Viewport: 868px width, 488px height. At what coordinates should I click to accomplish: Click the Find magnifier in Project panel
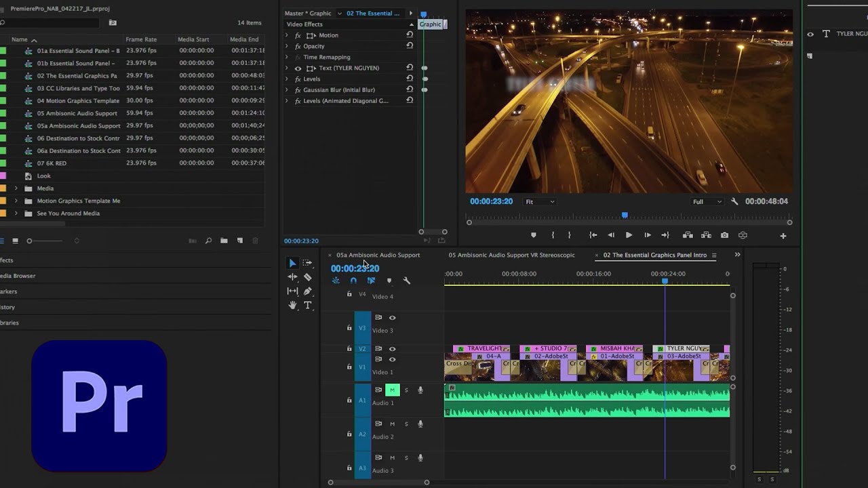tap(208, 241)
